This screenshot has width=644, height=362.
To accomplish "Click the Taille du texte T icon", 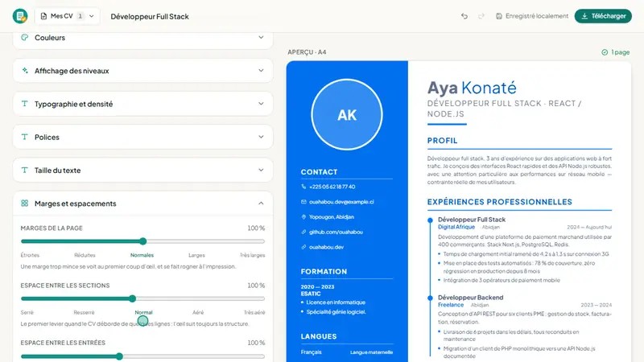I will coord(25,171).
